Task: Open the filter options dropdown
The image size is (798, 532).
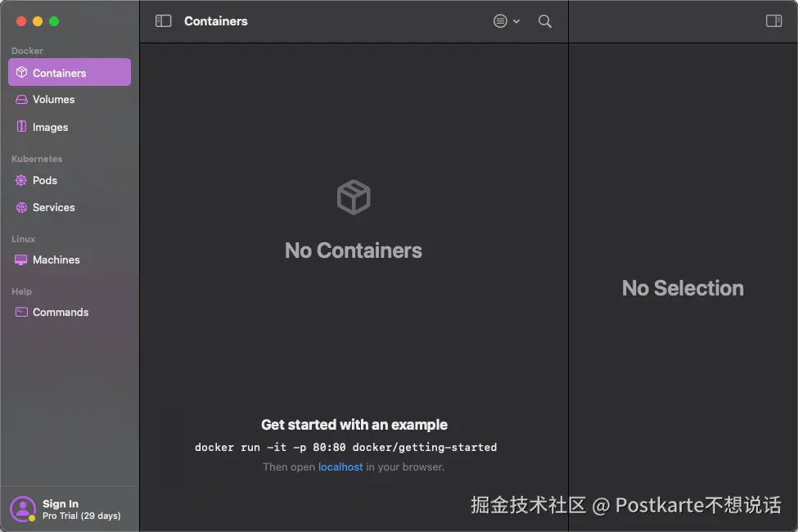Action: (x=507, y=21)
